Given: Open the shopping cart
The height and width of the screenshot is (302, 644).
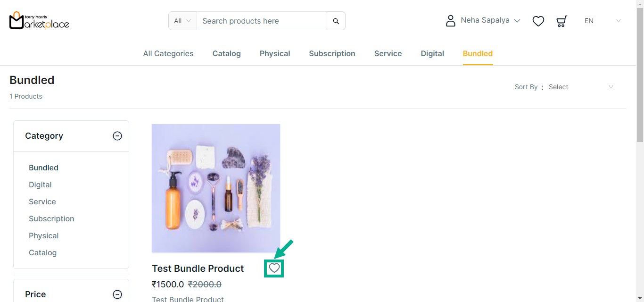Looking at the screenshot, I should point(561,21).
